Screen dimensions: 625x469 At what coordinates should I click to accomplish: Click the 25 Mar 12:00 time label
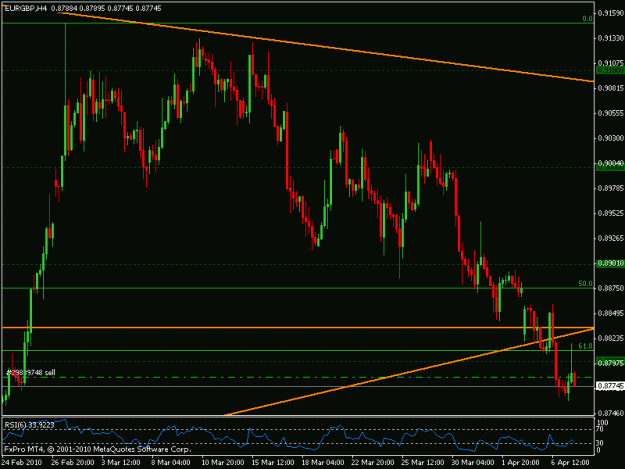pos(423,463)
